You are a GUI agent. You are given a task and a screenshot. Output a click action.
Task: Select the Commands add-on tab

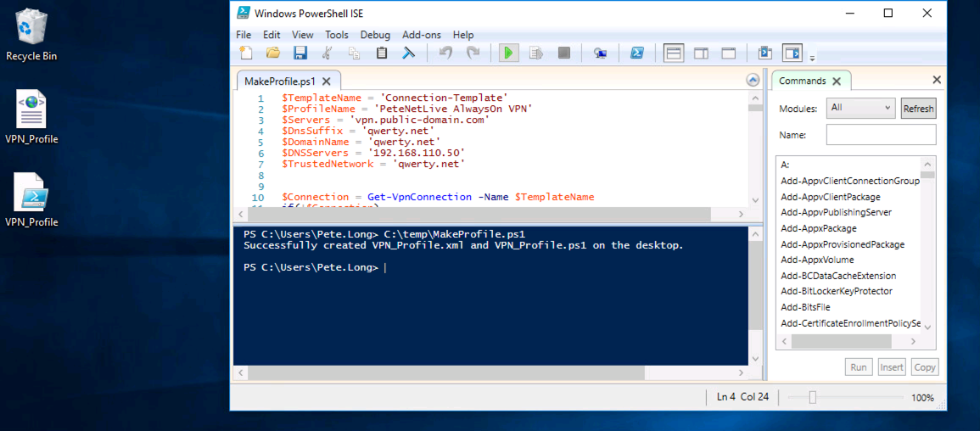point(803,81)
